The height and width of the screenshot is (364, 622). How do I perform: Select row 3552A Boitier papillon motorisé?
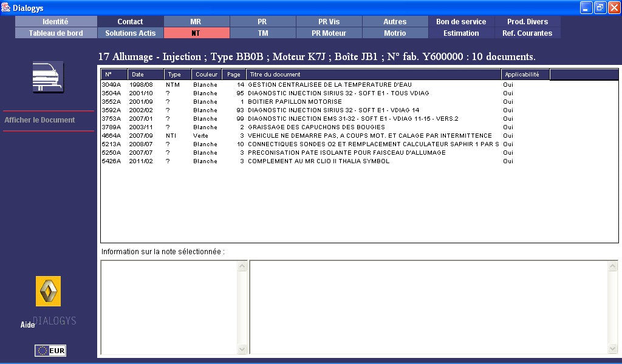pos(360,102)
